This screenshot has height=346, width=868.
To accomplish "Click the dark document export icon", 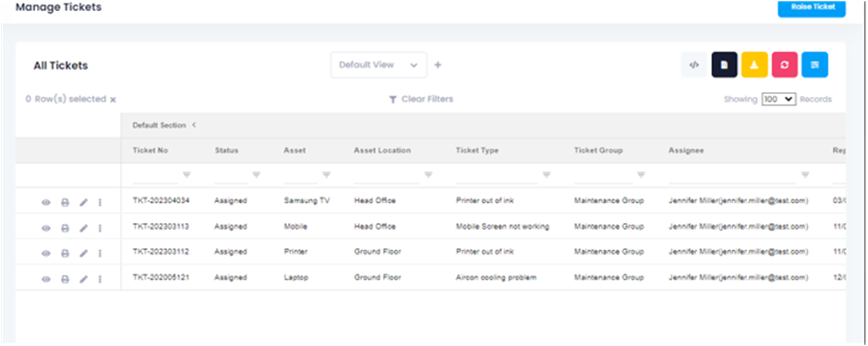I will [x=725, y=65].
